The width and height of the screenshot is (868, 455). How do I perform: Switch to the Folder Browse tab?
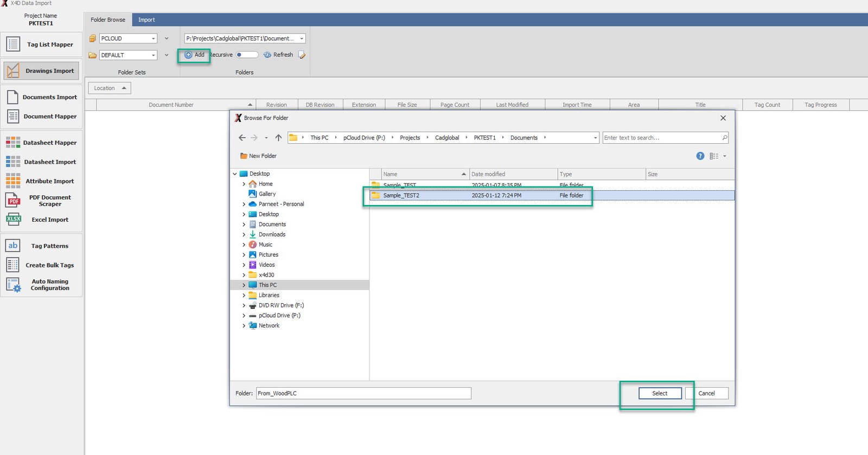(x=108, y=20)
